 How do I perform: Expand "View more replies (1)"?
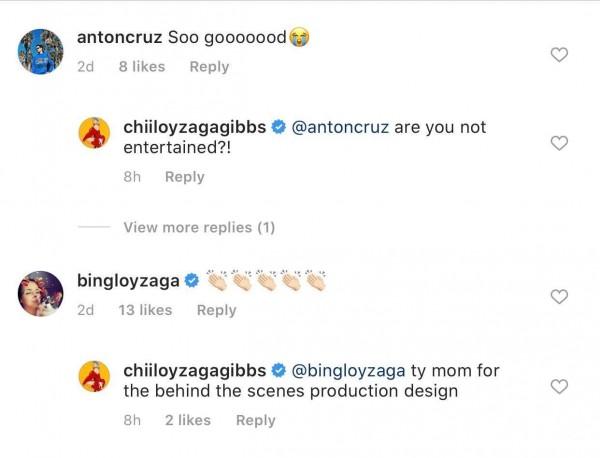199,228
